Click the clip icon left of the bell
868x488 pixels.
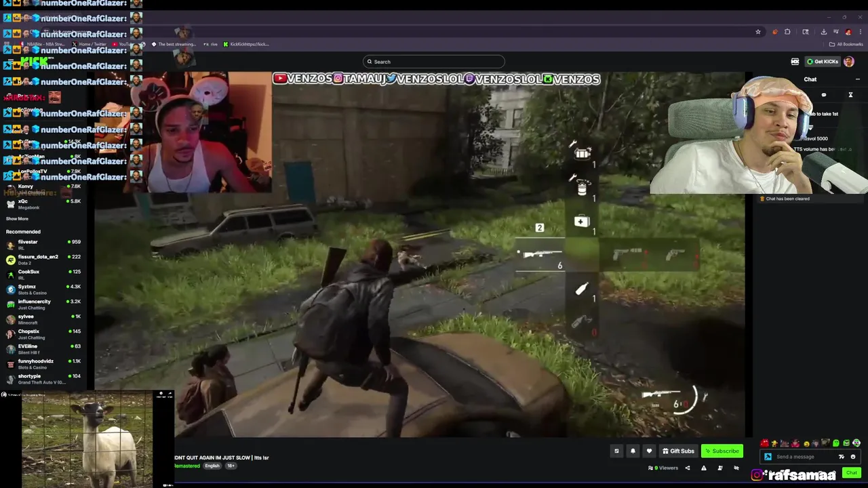click(616, 451)
